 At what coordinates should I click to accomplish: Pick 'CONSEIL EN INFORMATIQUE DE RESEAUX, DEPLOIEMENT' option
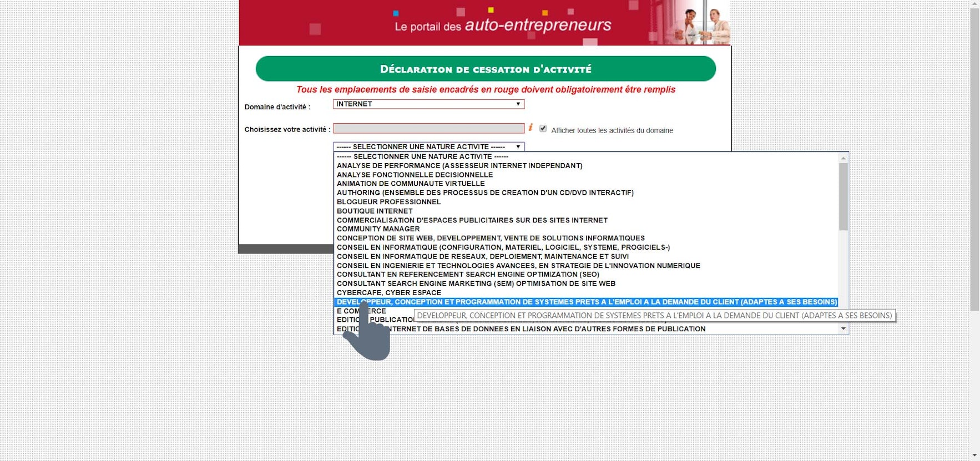(586, 257)
